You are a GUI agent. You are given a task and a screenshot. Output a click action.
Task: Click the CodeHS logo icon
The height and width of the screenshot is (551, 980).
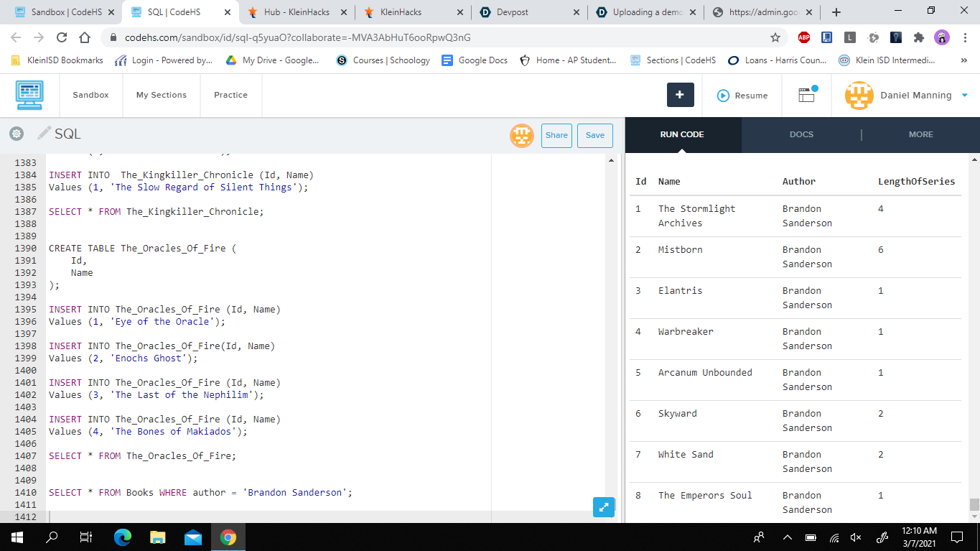[x=29, y=95]
